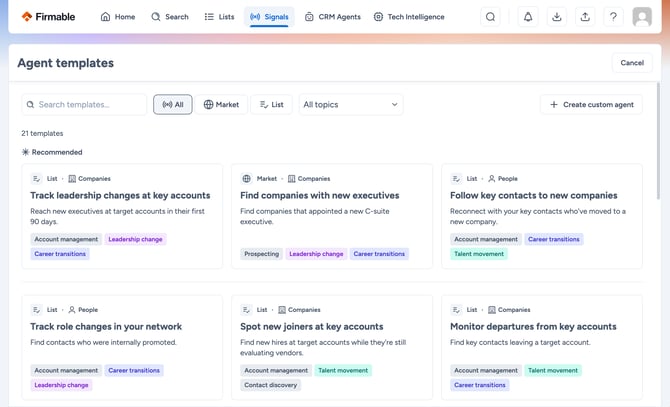Filter templates by List

click(x=272, y=105)
